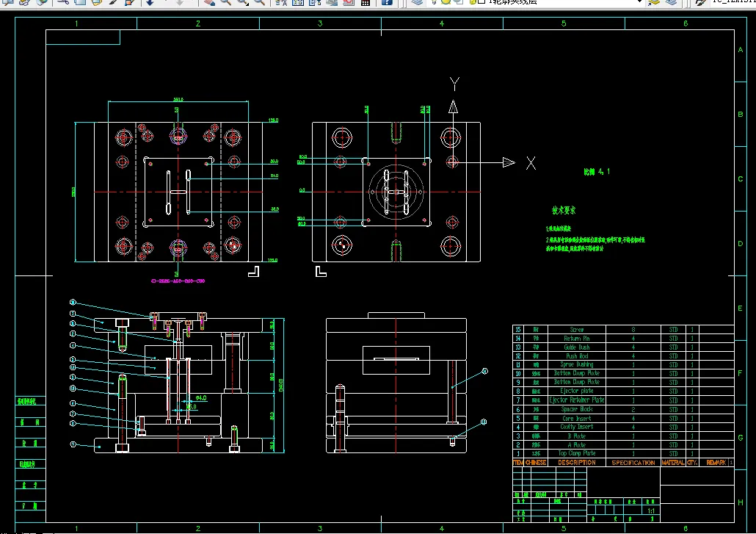Click the 'QTY.' column header
Viewport: 756px width, 534px height.
click(x=692, y=463)
